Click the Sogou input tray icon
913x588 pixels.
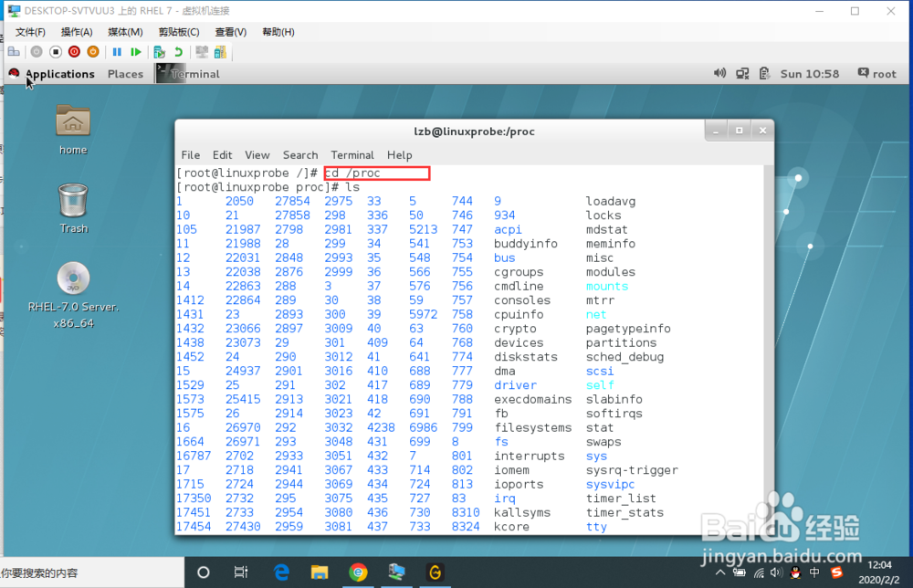pyautogui.click(x=836, y=572)
